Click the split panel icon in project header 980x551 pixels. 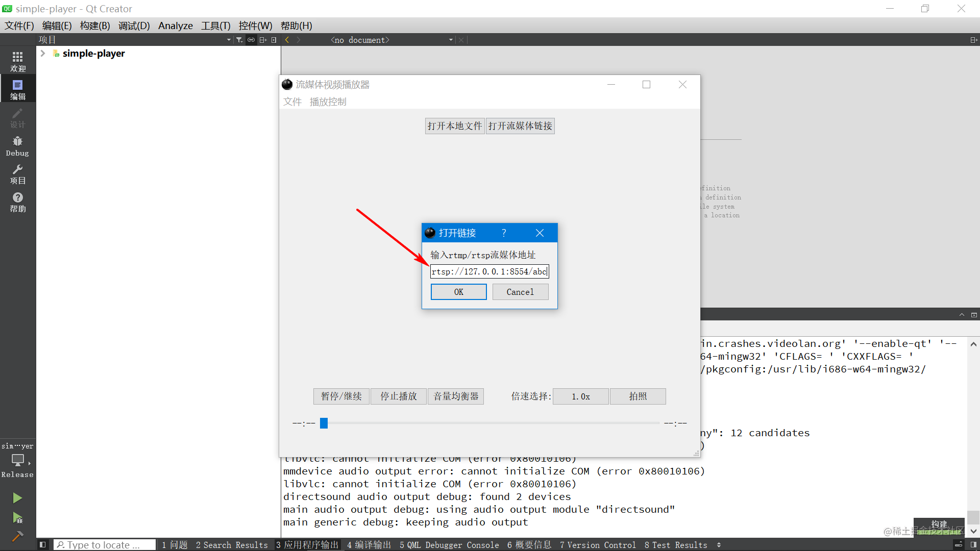tap(263, 40)
